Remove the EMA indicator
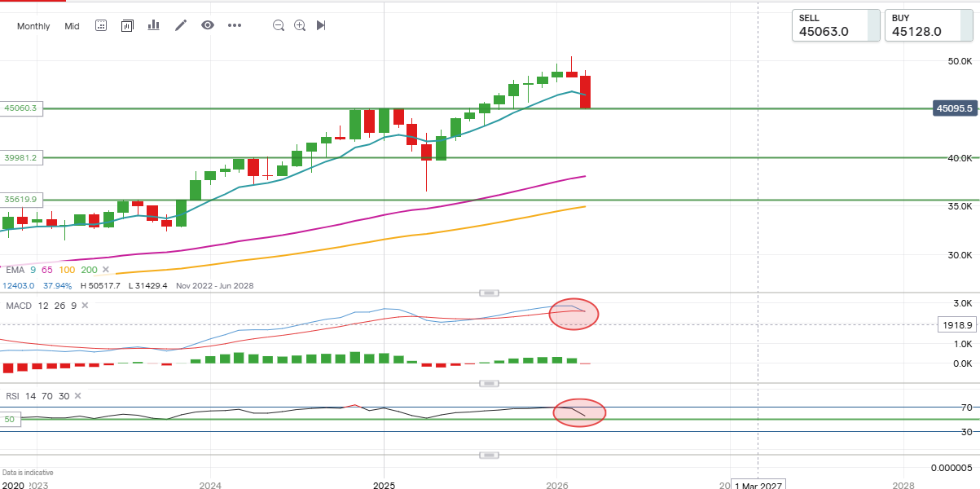 [107, 269]
